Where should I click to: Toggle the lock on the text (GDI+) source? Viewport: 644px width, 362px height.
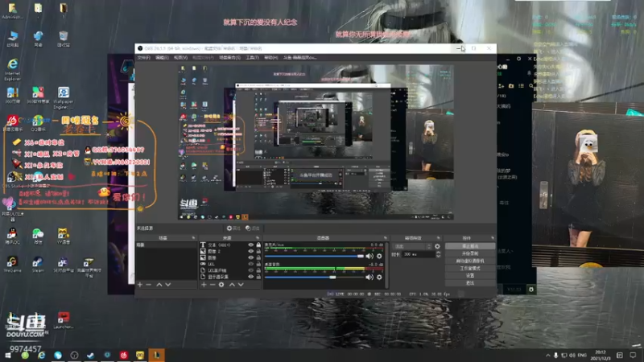pyautogui.click(x=258, y=245)
